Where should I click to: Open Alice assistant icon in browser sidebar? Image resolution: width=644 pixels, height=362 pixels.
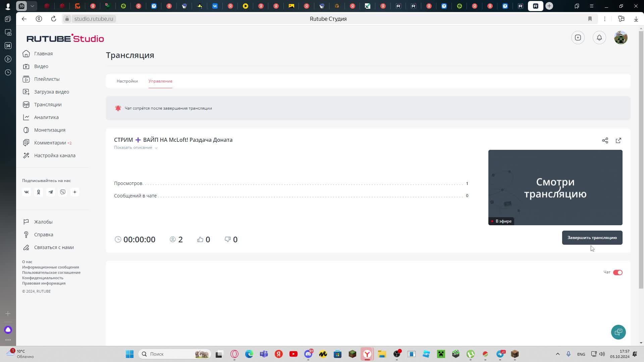(8, 330)
